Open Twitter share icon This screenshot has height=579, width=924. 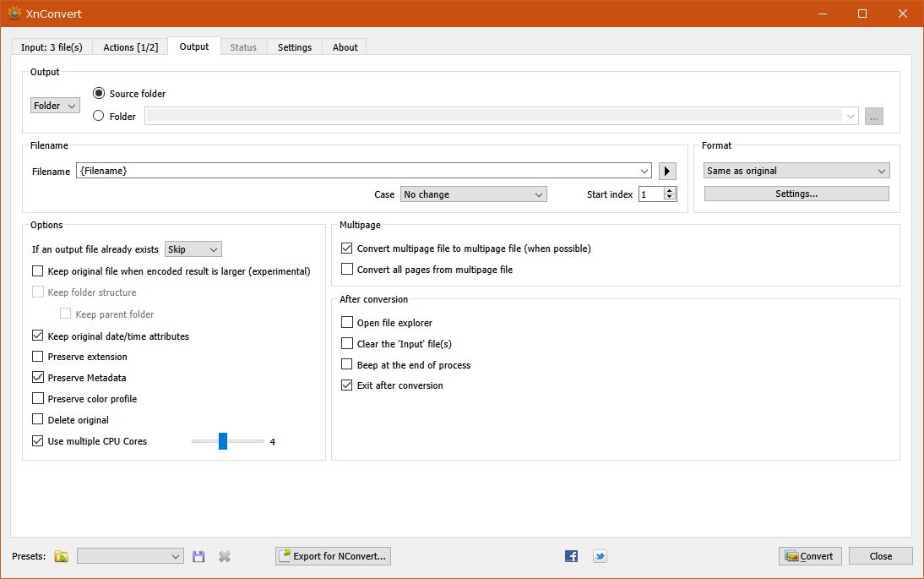[600, 556]
